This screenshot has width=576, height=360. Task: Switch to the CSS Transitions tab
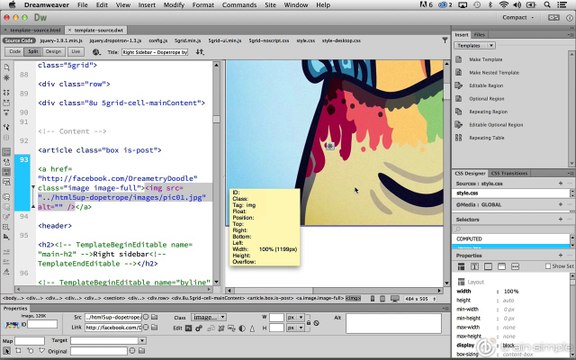(509, 173)
